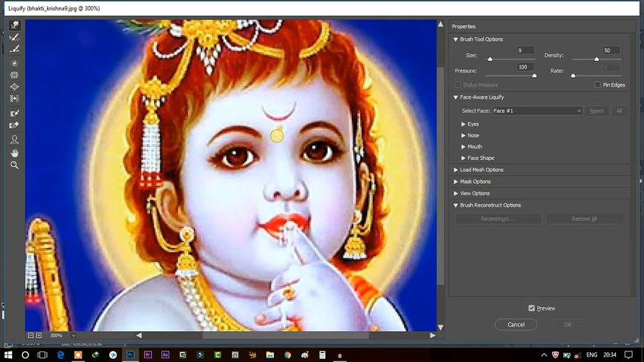Viewport: 644px width, 362px height.
Task: Click the brush Size value field
Action: click(x=525, y=51)
